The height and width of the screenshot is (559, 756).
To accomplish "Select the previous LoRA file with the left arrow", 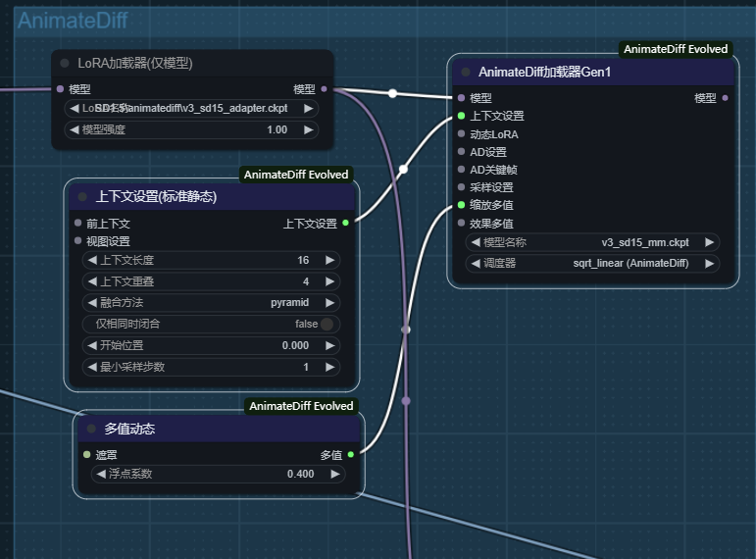I will 75,109.
